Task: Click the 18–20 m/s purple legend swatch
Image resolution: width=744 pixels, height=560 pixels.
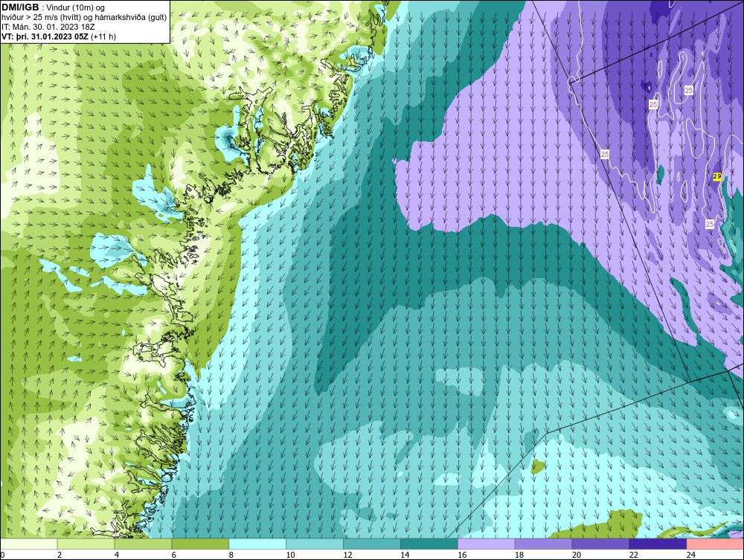Action: click(x=543, y=544)
